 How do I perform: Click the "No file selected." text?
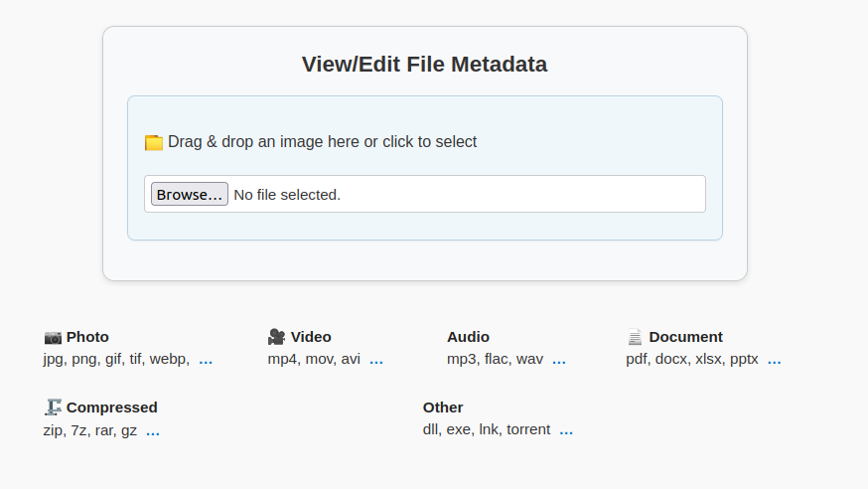pos(287,195)
